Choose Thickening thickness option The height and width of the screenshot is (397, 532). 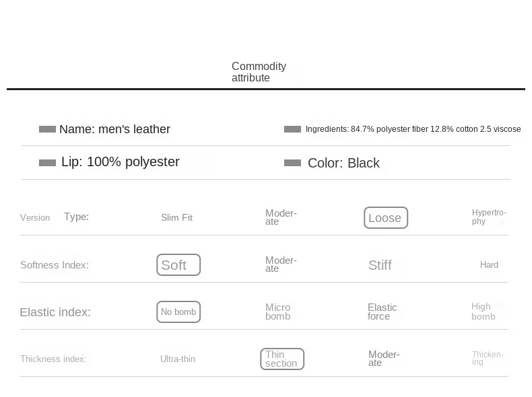[488, 358]
